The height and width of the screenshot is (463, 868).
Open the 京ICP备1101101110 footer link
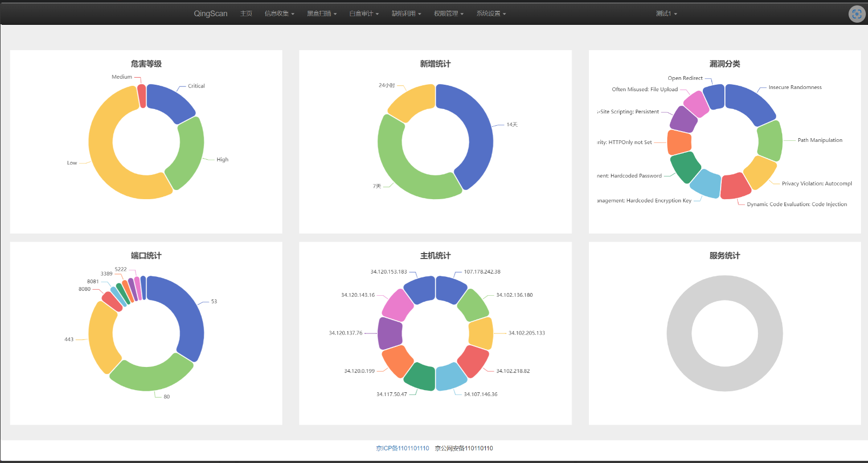403,448
